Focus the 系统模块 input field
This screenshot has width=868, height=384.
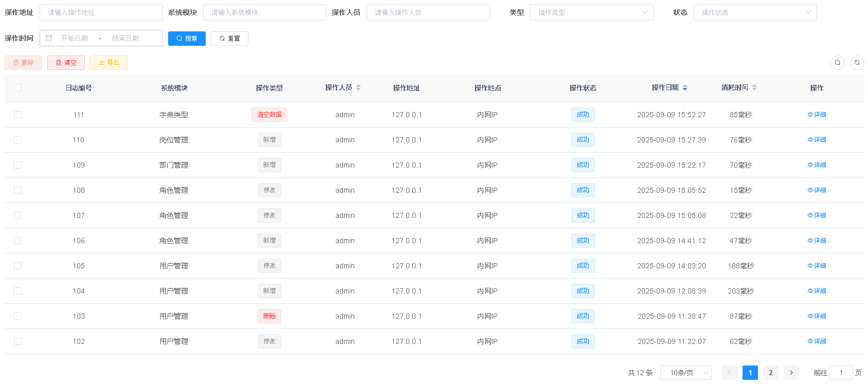[264, 12]
